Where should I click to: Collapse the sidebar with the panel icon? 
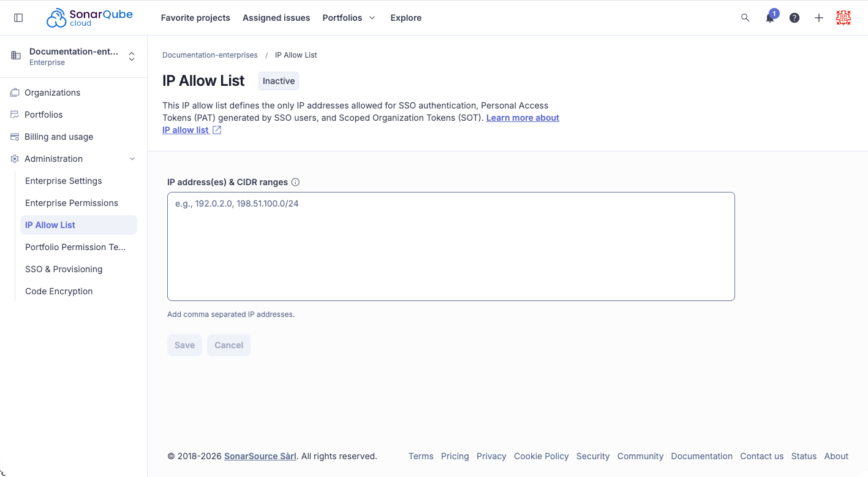[18, 18]
